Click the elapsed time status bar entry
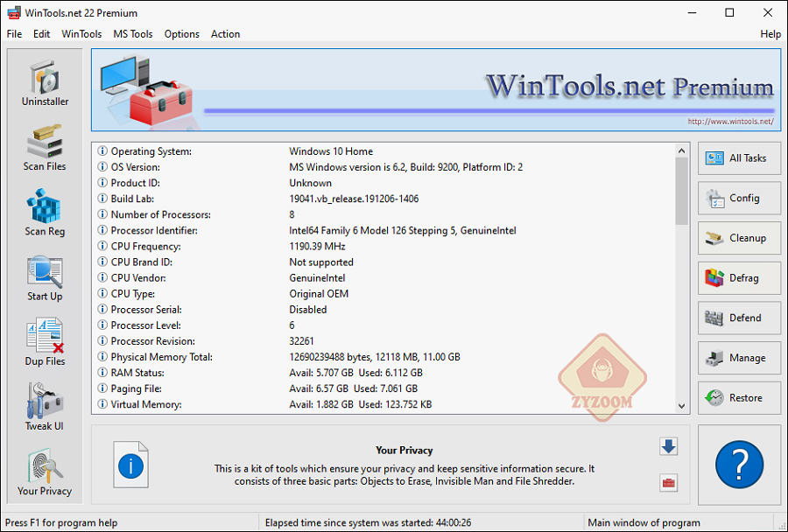Image resolution: width=788 pixels, height=532 pixels. pos(369,523)
